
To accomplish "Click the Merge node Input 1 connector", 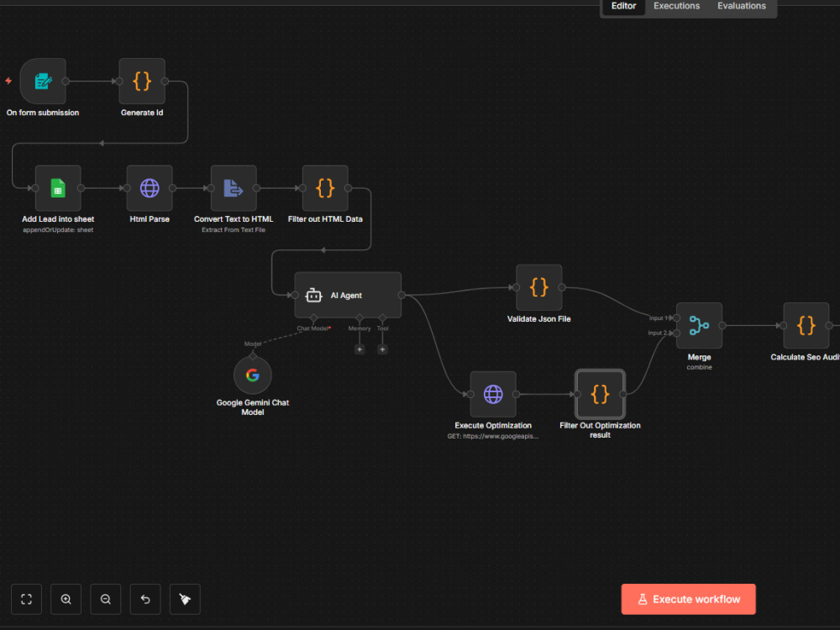I will 676,318.
